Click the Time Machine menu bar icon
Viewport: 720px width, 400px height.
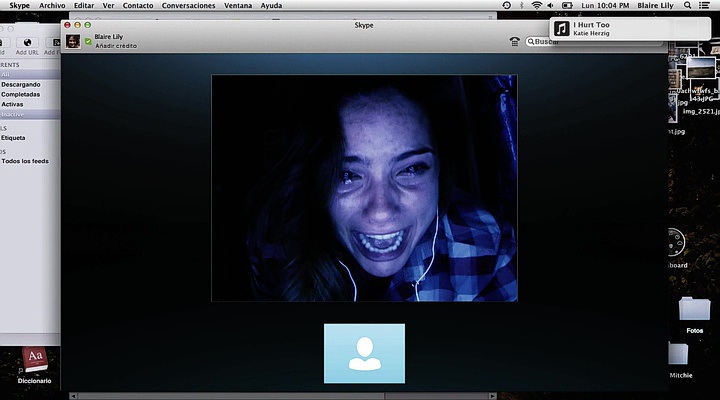coord(506,6)
